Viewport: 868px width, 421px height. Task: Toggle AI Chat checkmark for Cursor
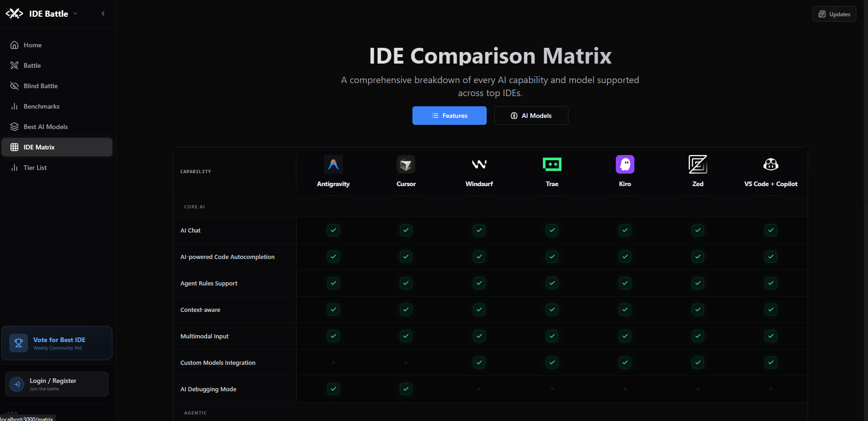[406, 230]
